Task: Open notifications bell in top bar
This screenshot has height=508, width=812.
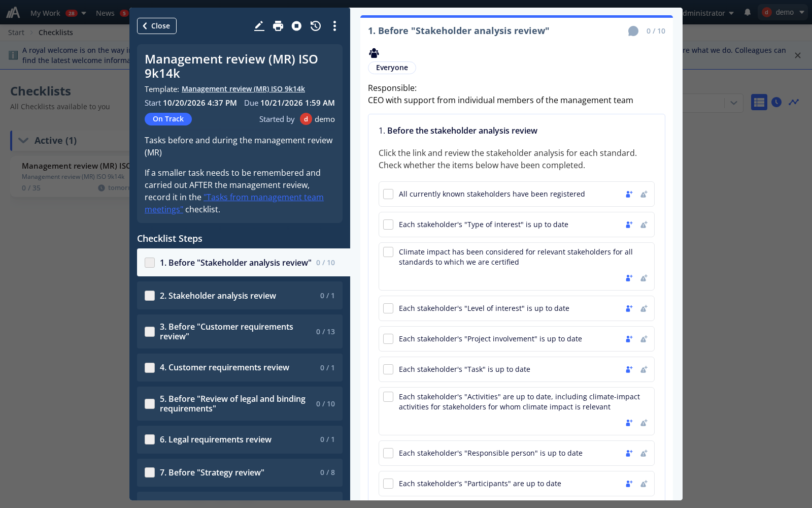Action: 748,13
